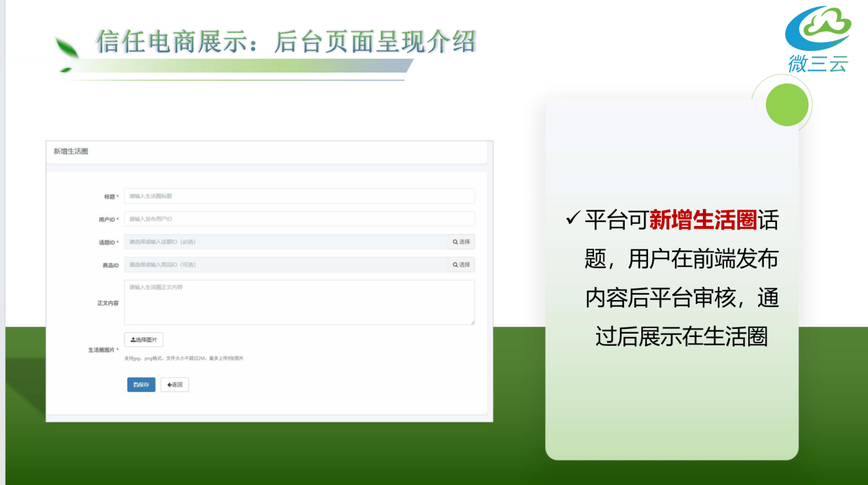Click the 新增生活圈 form header
This screenshot has width=868, height=485.
pos(71,151)
